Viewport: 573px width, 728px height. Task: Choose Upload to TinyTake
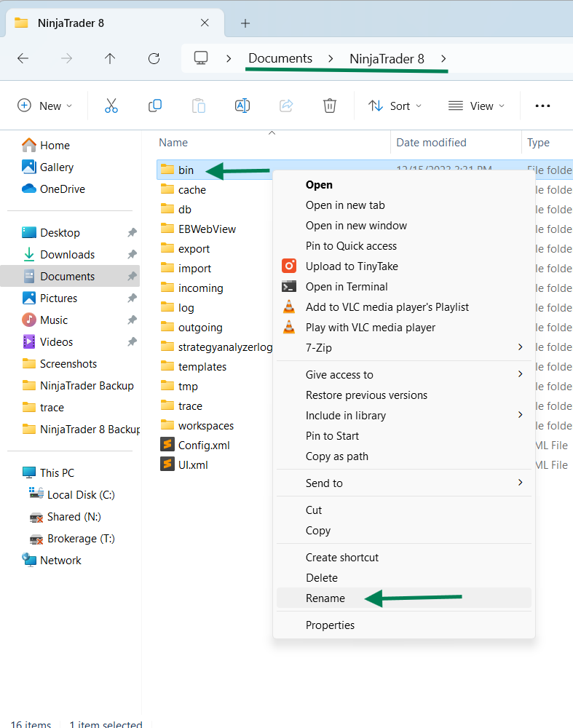[404, 266]
